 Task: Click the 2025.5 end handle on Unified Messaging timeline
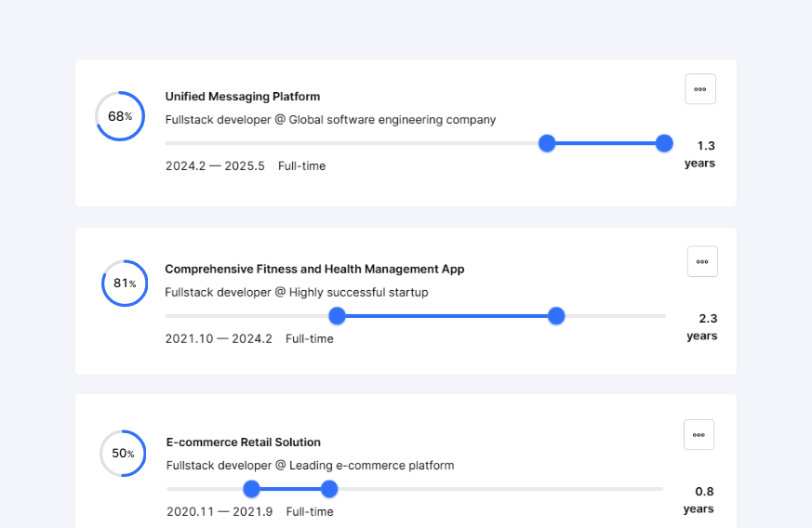(x=664, y=143)
